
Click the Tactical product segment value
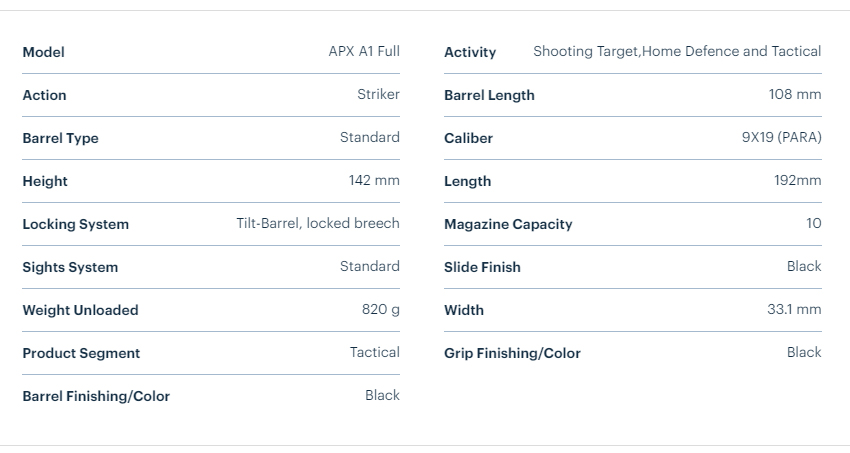pos(374,352)
